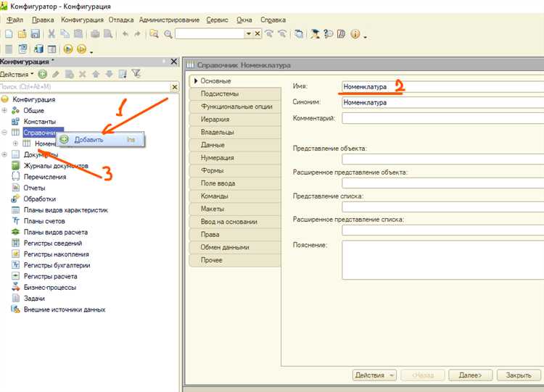Screen dimensions: 544x392
Task: Choose Добавить in the context menu
Action: pos(102,139)
